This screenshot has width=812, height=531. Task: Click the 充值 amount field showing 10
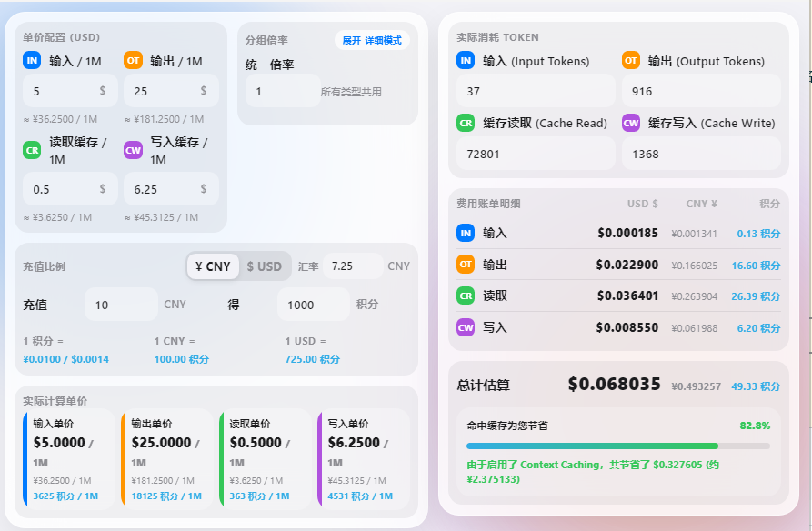pyautogui.click(x=120, y=305)
